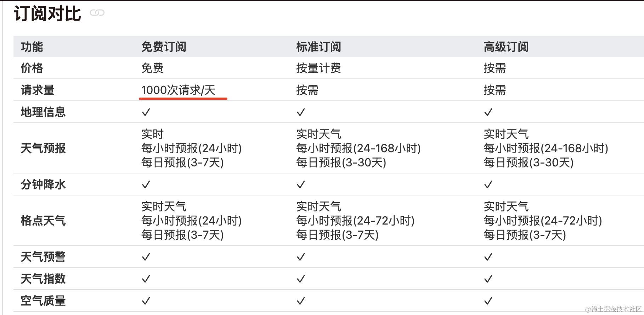The height and width of the screenshot is (315, 644).
Task: Click 地理信息 checkmark under 免费订阅 column
Action: [x=146, y=112]
